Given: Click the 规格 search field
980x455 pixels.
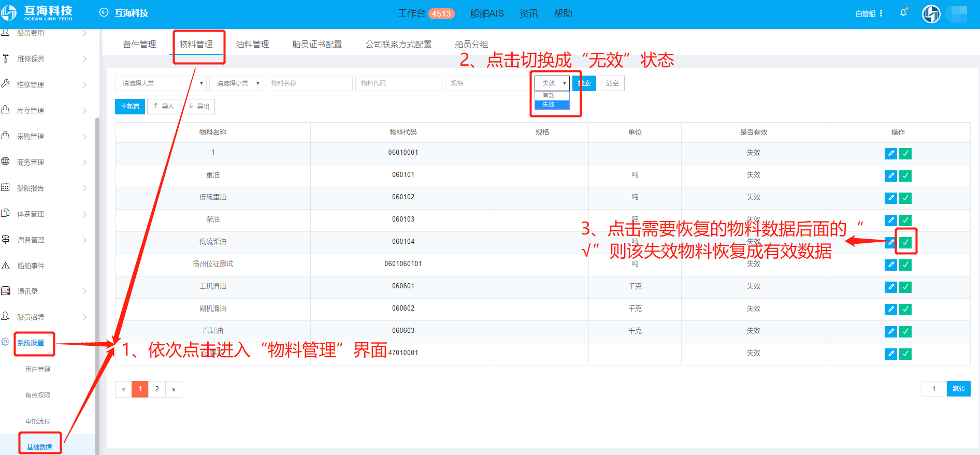Looking at the screenshot, I should click(488, 83).
